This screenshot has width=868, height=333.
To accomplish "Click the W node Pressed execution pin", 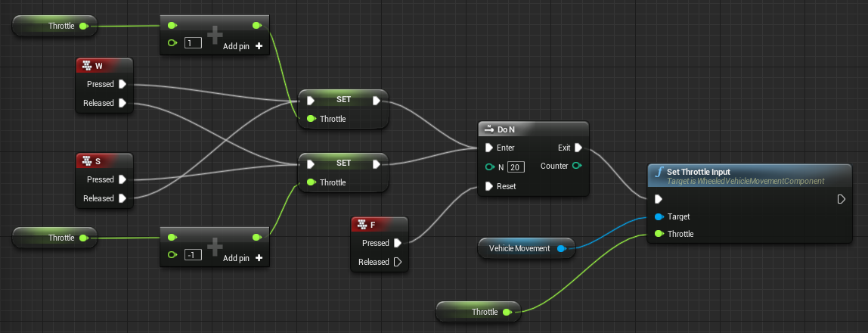I will (x=122, y=84).
